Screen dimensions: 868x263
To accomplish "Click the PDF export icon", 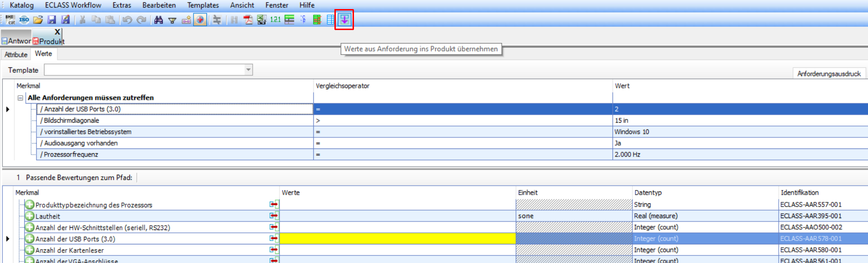I will coord(248,20).
